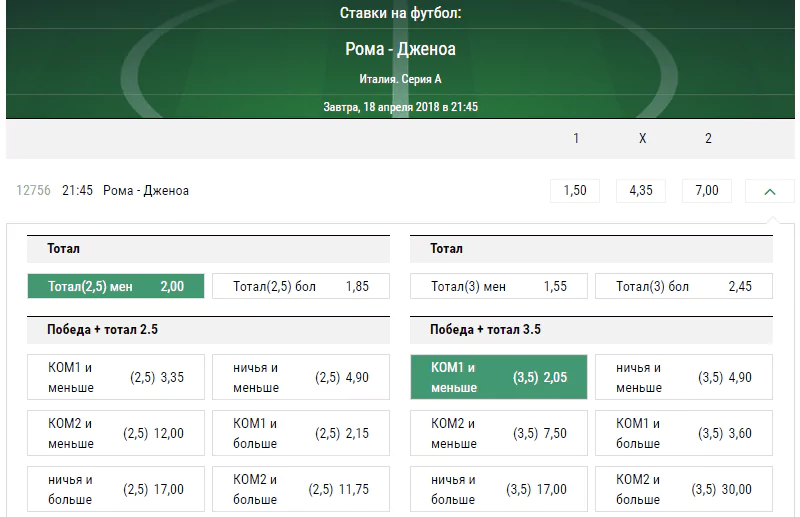
Task: Select home win odds 1,50
Action: [x=575, y=191]
